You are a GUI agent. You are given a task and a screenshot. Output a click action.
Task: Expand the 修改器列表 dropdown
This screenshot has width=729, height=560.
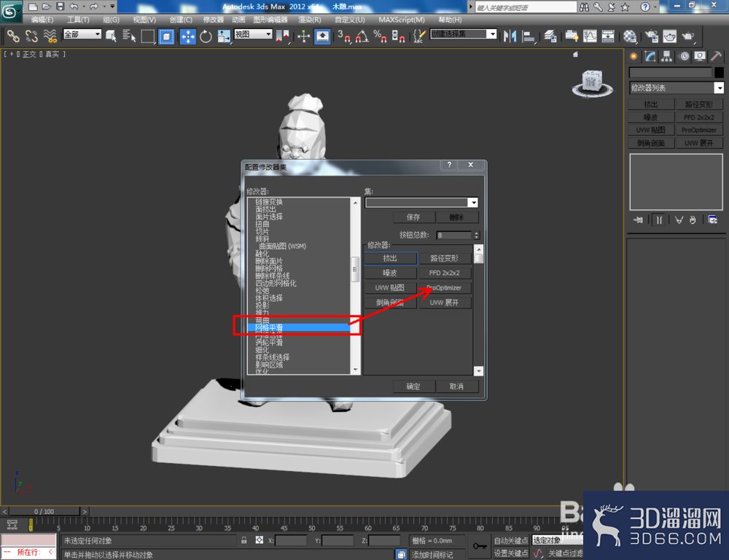coord(719,87)
